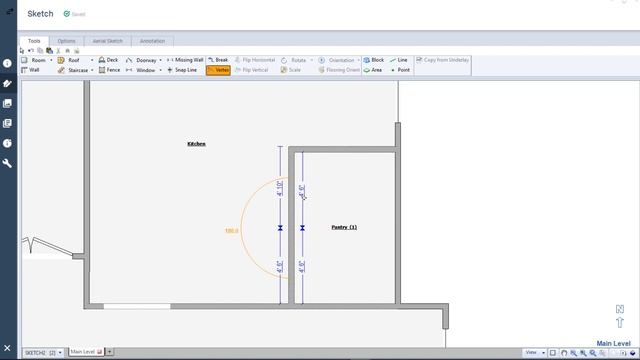Viewport: 640px width, 360px height.
Task: Click the Flooring Orientation tool
Action: tap(339, 70)
